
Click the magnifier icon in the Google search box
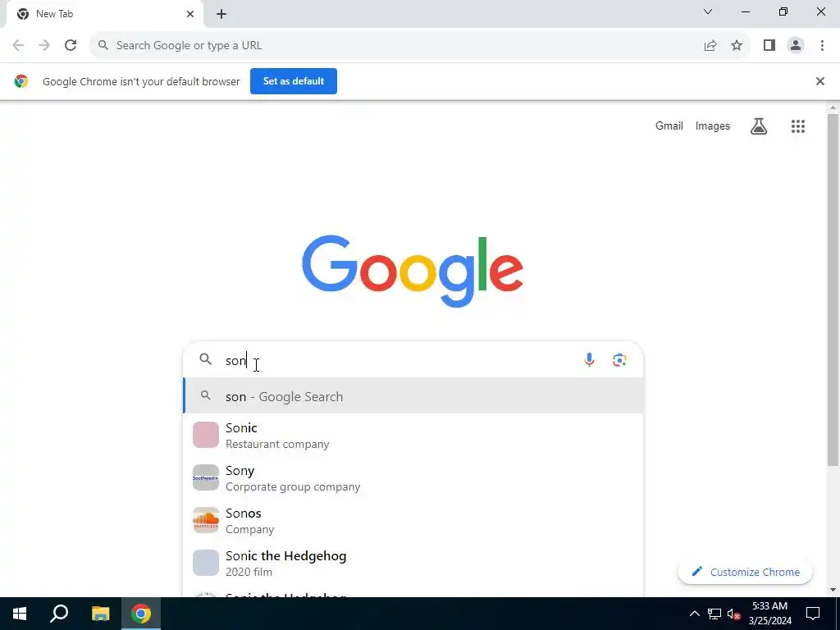[206, 359]
